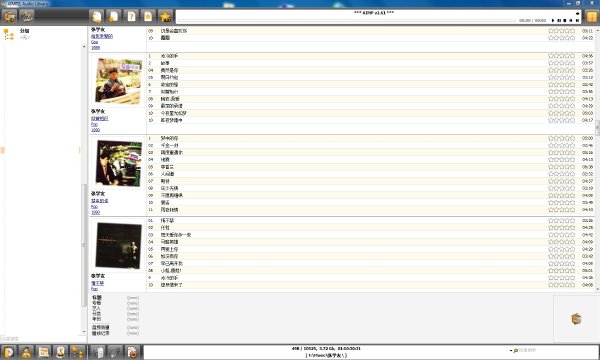
Task: Click the library path text in bottom status bar
Action: pyautogui.click(x=326, y=355)
